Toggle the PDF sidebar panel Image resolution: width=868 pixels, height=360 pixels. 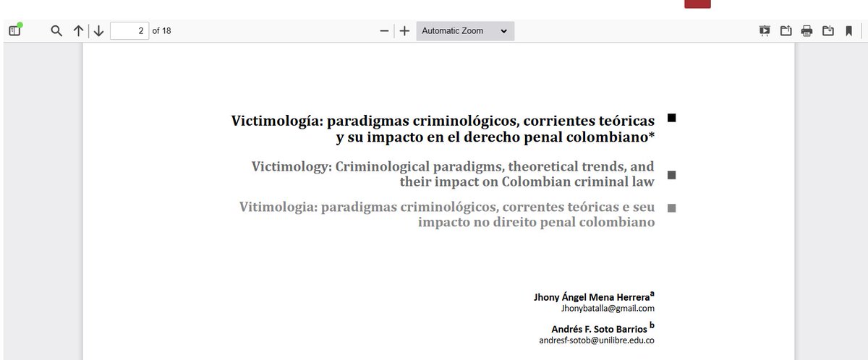pyautogui.click(x=14, y=30)
